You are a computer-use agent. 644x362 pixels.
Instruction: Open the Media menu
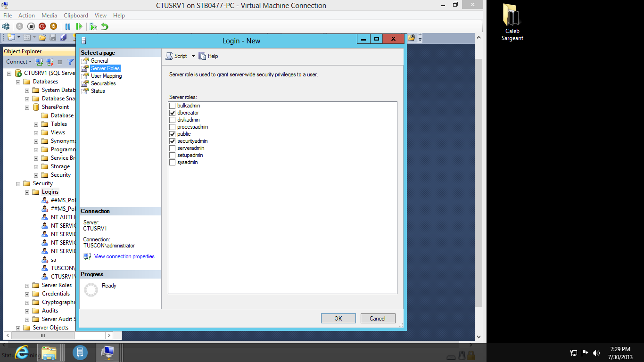tap(50, 16)
